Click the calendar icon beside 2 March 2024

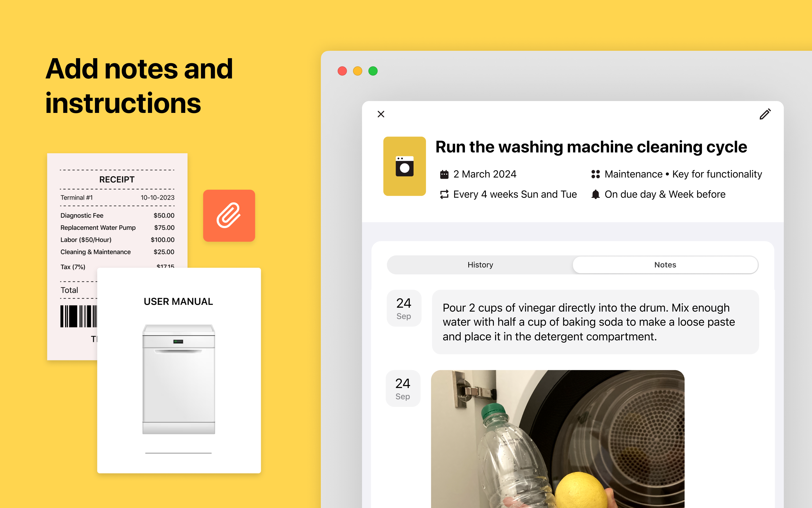pyautogui.click(x=444, y=174)
